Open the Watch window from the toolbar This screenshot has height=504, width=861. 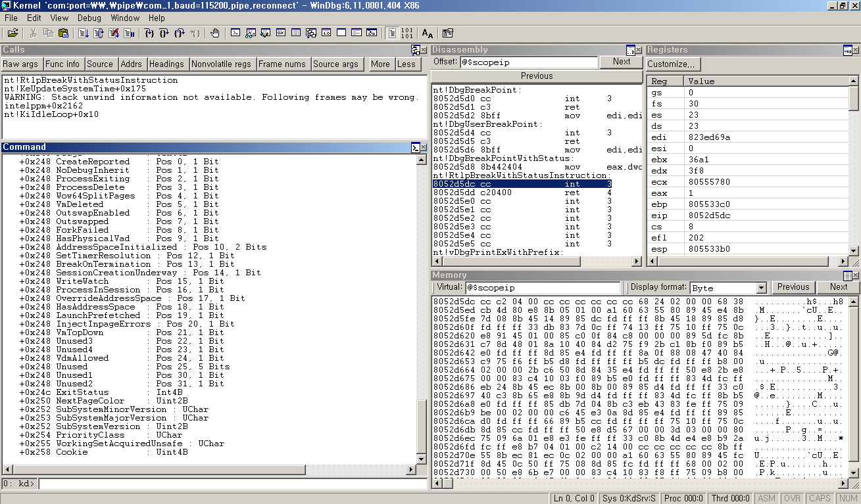click(250, 32)
